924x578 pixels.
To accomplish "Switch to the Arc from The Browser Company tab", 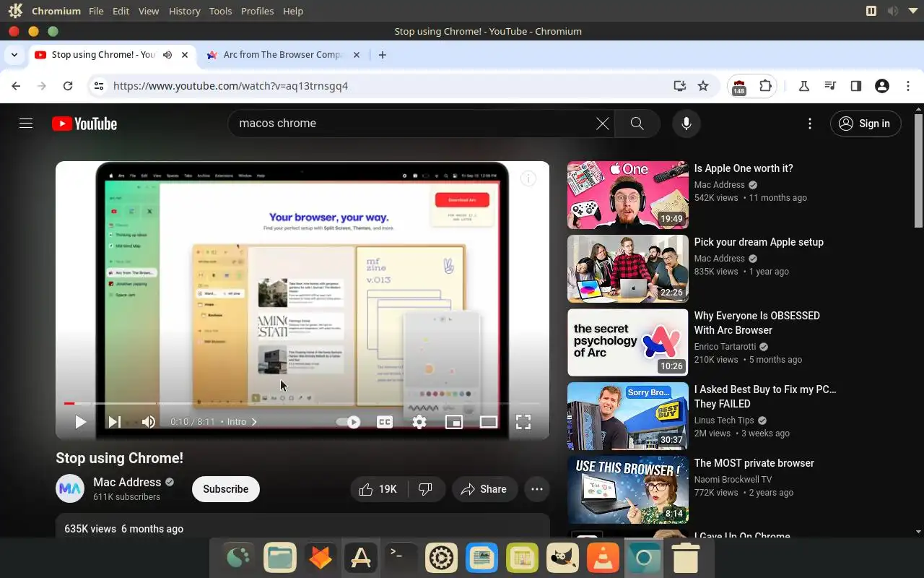I will (283, 55).
